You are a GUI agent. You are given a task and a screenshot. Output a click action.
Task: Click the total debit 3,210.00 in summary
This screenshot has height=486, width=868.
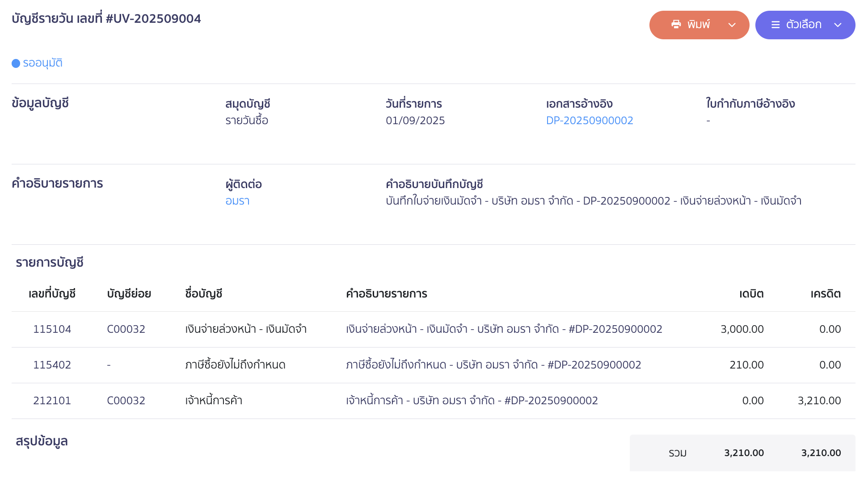point(744,453)
